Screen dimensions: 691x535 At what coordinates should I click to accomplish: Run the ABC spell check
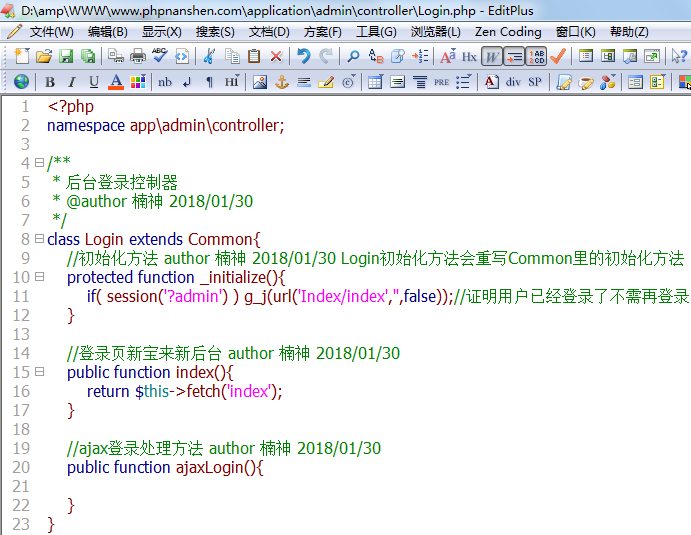click(160, 56)
